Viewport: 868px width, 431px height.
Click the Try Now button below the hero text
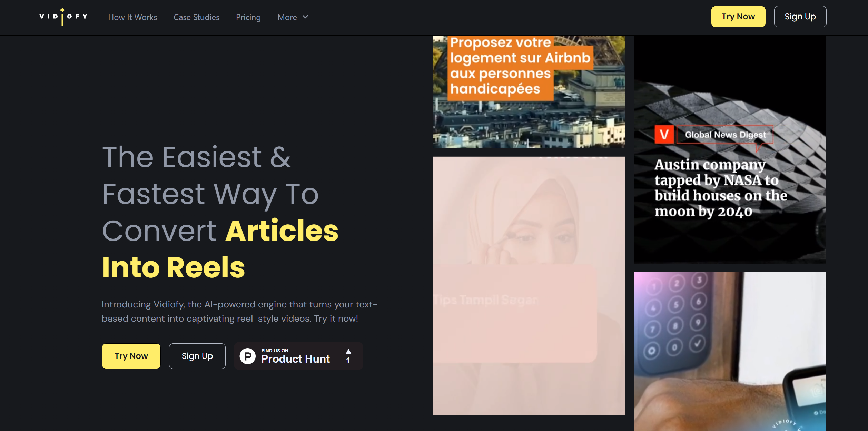[131, 356]
